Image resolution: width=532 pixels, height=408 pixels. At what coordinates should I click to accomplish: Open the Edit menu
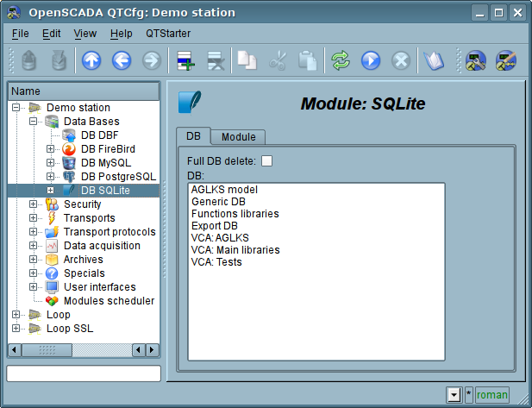pos(51,34)
